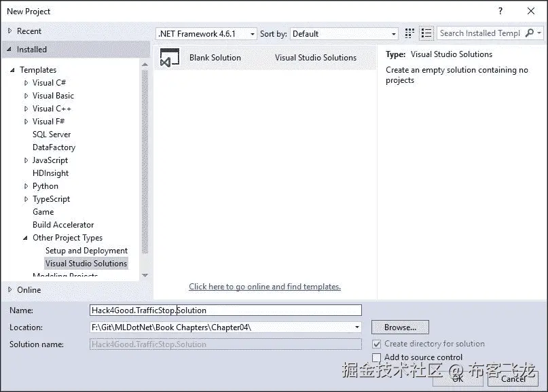Open the Location path dropdown arrow

pyautogui.click(x=357, y=327)
